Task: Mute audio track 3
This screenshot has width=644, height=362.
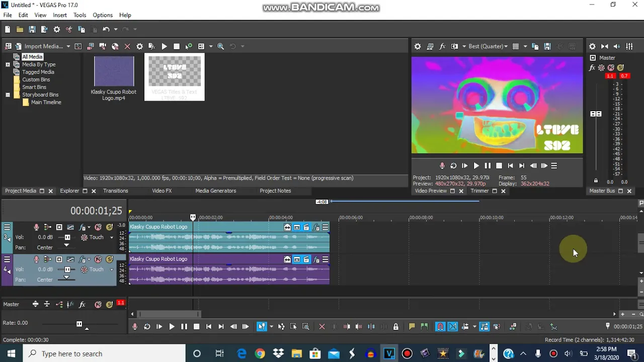Action: pos(98,227)
